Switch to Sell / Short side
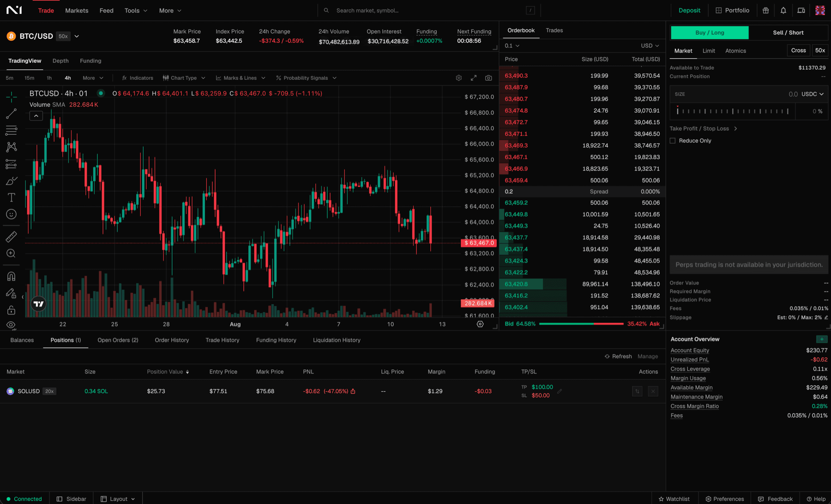 coord(788,33)
